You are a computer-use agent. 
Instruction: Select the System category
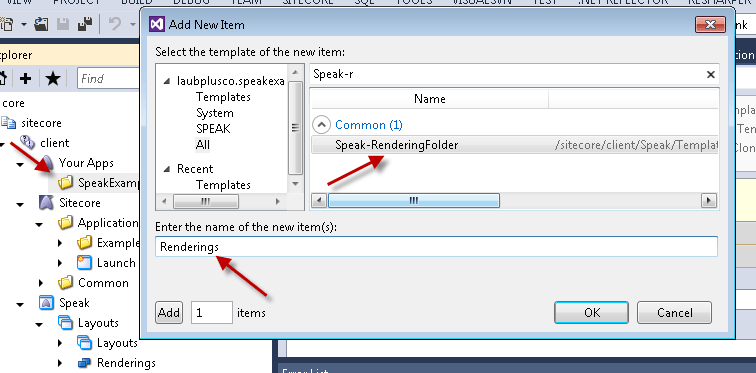coord(215,113)
